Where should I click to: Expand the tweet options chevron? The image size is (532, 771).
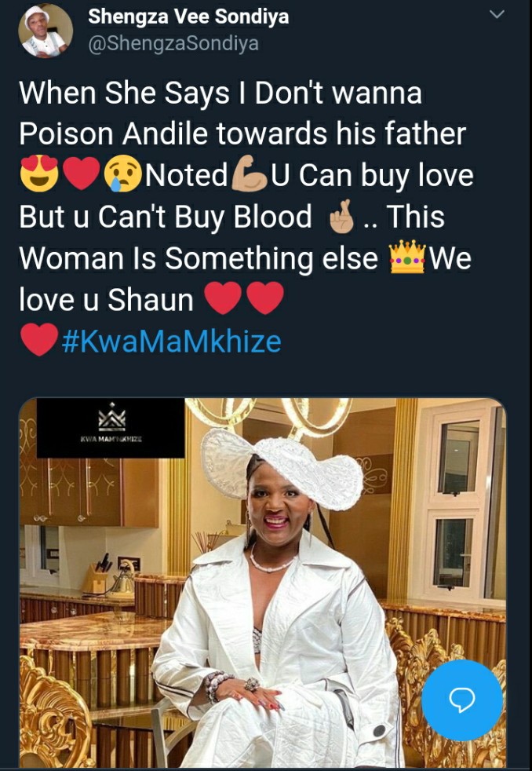[x=497, y=15]
